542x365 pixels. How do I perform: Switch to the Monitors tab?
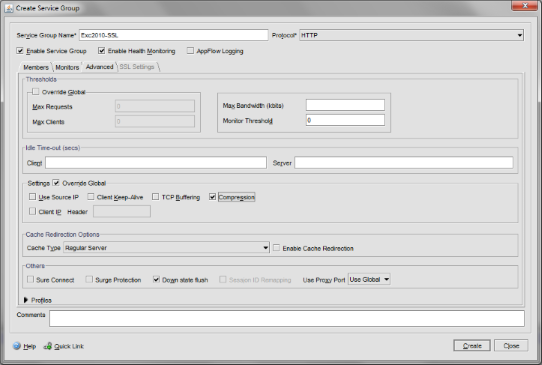coord(67,67)
